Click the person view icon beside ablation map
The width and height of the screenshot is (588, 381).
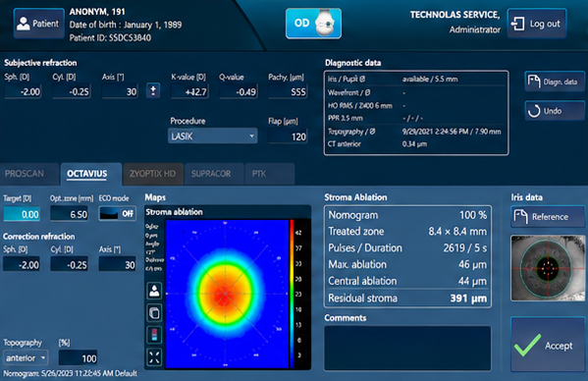click(x=154, y=291)
